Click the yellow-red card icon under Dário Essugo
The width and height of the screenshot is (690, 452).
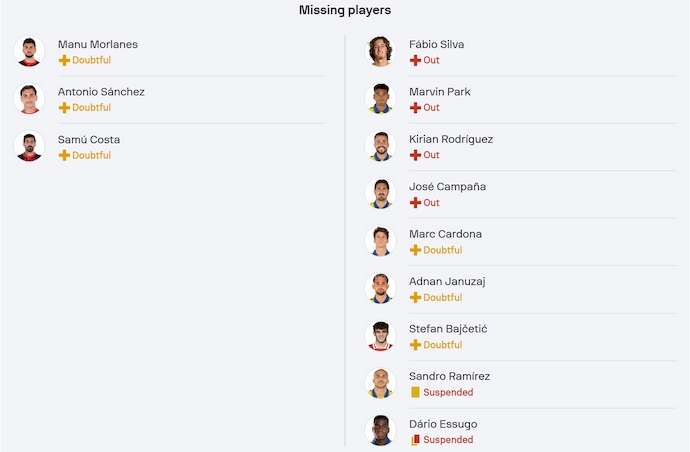pyautogui.click(x=415, y=440)
